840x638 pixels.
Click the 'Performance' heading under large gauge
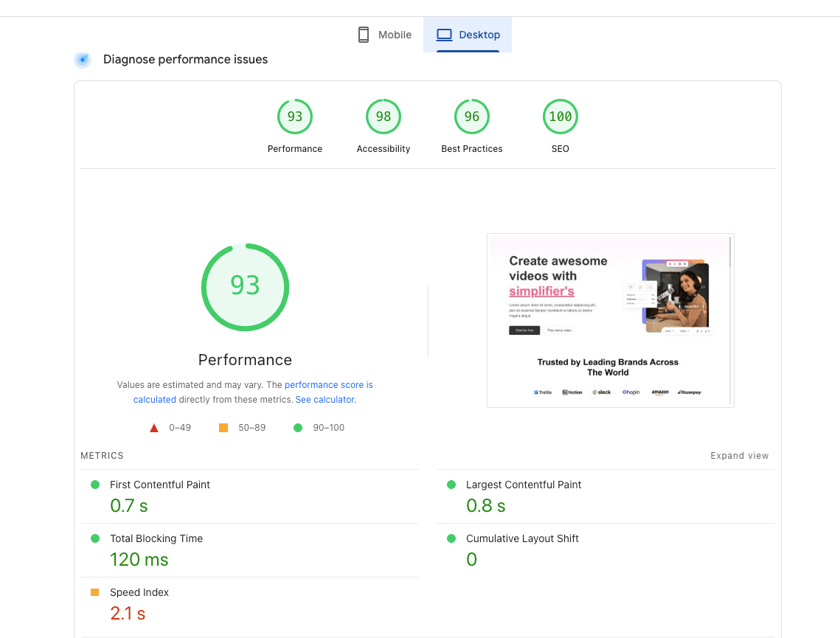point(245,360)
